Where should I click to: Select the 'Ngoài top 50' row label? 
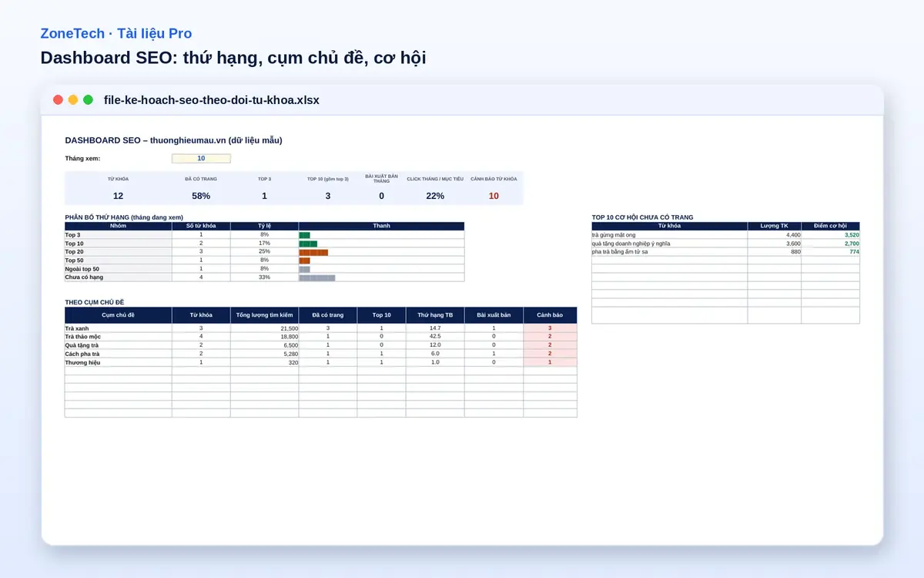pos(118,269)
